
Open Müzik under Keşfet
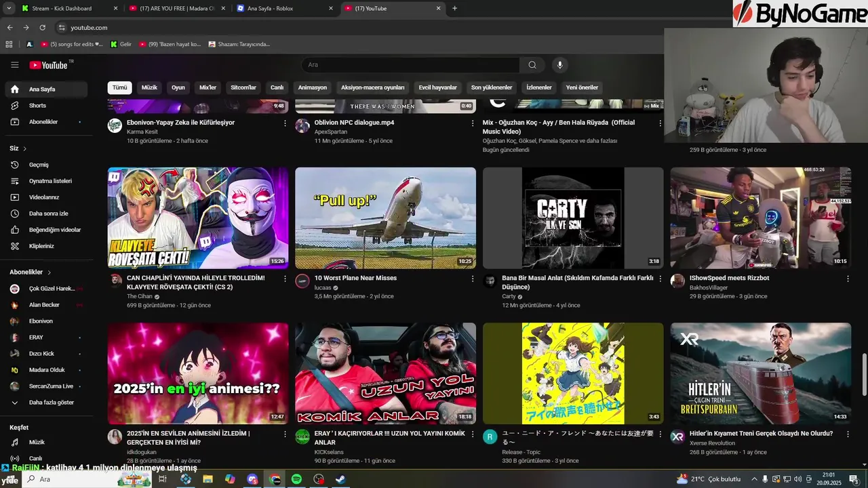pyautogui.click(x=46, y=442)
